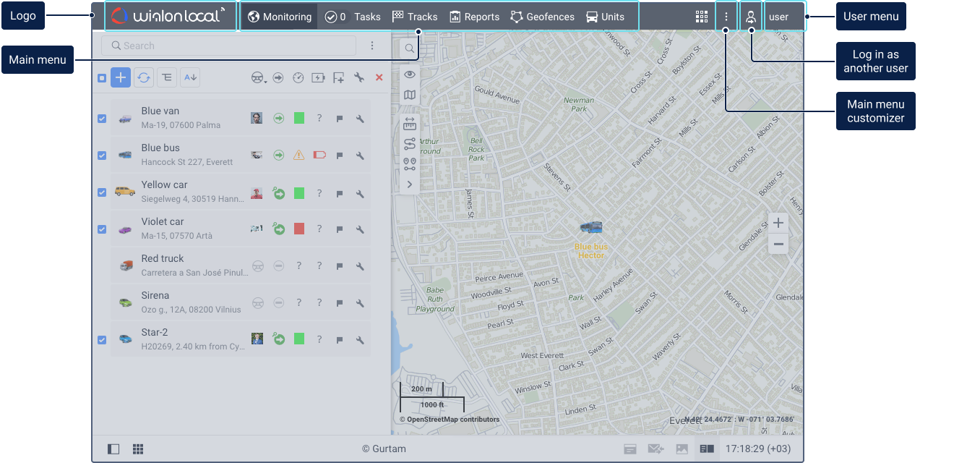Image resolution: width=980 pixels, height=463 pixels.
Task: Toggle the eye visibility icon on map
Action: (410, 75)
